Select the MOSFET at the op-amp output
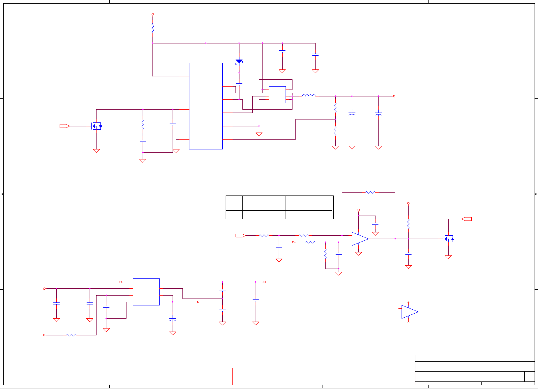The width and height of the screenshot is (555, 392). click(x=448, y=239)
